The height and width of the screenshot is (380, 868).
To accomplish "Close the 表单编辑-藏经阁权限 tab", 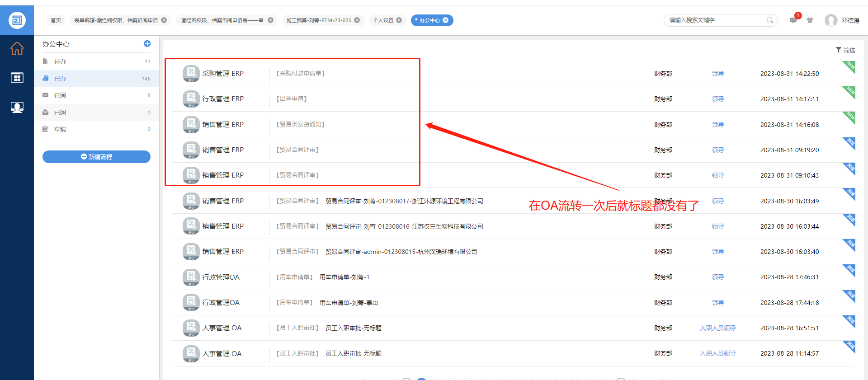I will (x=164, y=20).
